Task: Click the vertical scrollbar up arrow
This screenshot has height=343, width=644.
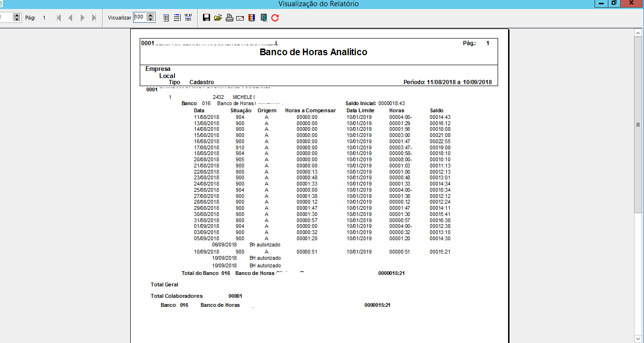Action: [x=638, y=33]
